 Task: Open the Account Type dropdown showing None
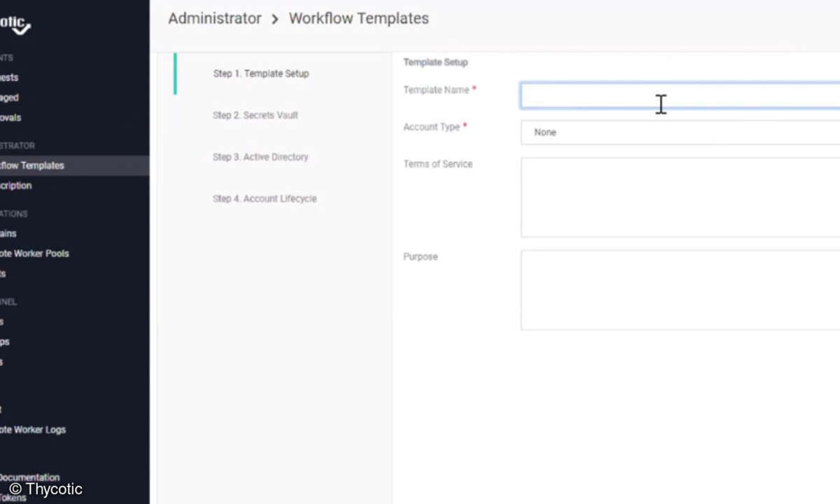[x=680, y=132]
